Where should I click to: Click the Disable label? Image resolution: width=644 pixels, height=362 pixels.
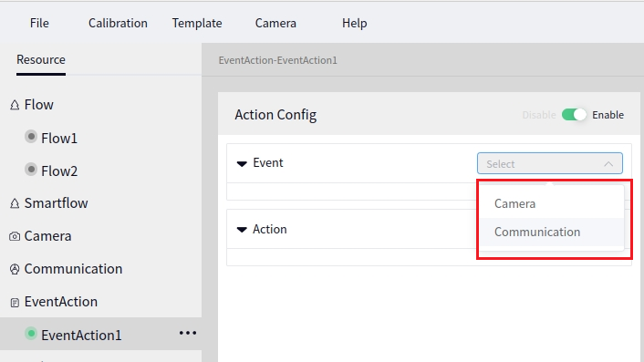539,115
